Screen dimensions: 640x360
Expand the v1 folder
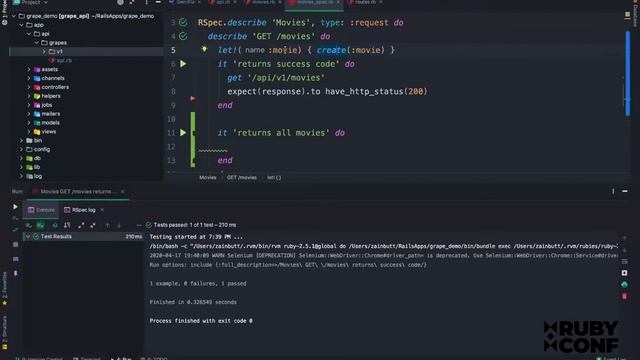click(44, 52)
